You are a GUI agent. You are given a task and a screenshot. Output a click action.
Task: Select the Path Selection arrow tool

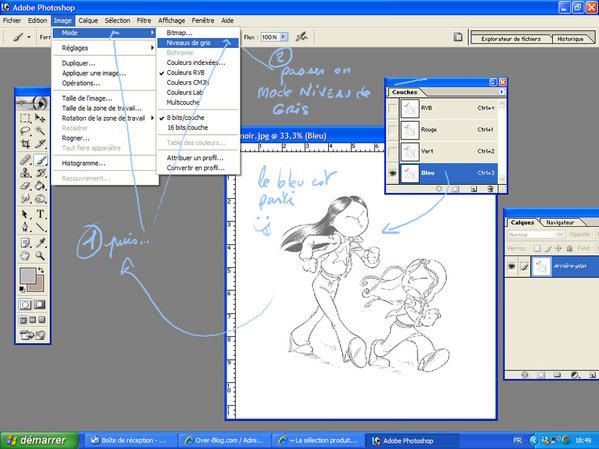pos(25,214)
